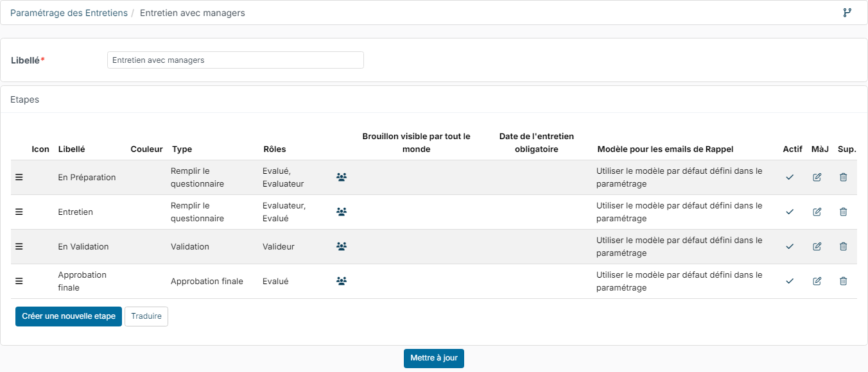Click the Actif column header
This screenshot has height=372, width=868.
coord(793,149)
